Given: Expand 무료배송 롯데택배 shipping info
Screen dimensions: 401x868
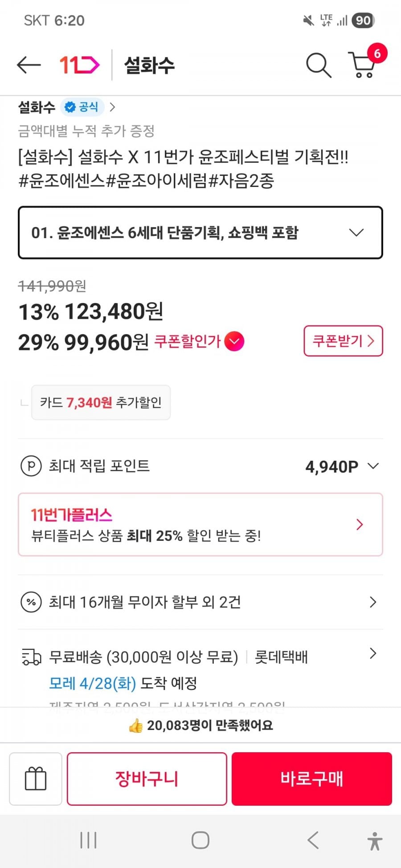Looking at the screenshot, I should [372, 654].
